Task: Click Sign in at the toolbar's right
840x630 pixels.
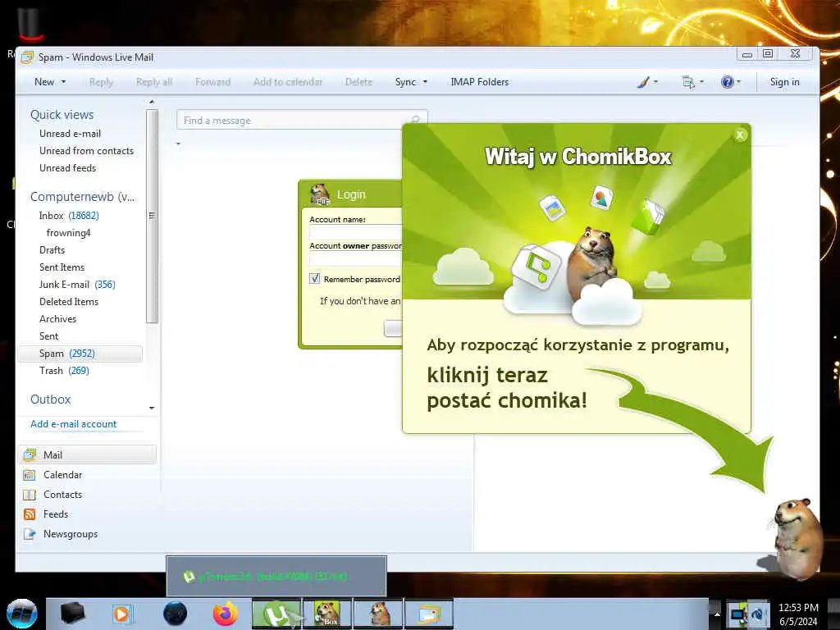Action: click(x=784, y=82)
